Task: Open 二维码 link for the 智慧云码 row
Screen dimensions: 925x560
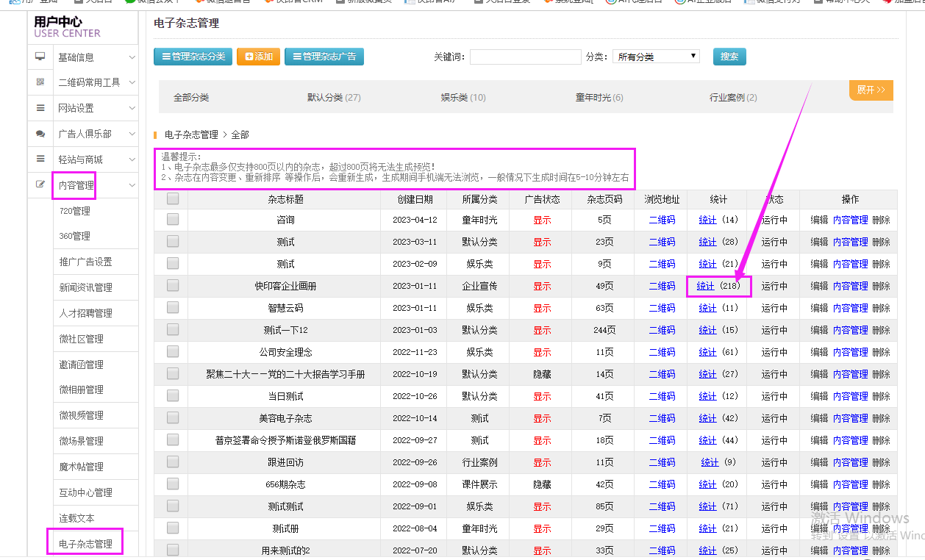Action: (662, 308)
